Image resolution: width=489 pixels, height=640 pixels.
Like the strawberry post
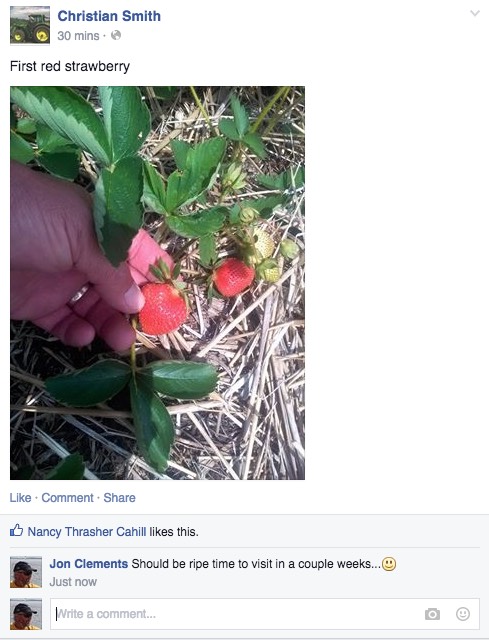tap(20, 498)
